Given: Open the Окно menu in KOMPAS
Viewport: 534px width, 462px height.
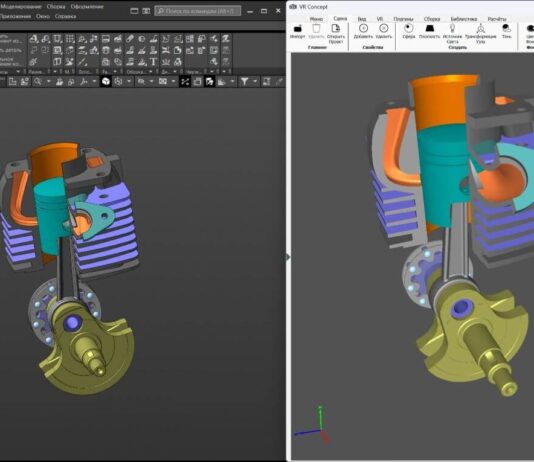Looking at the screenshot, I should coord(43,16).
